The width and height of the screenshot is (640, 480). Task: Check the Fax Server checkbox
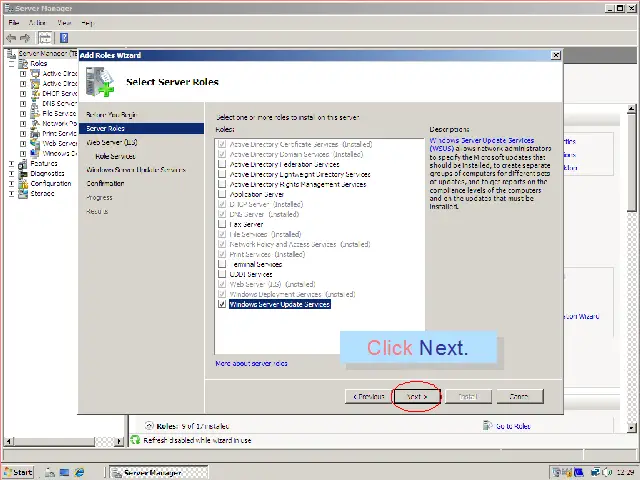coord(222,224)
